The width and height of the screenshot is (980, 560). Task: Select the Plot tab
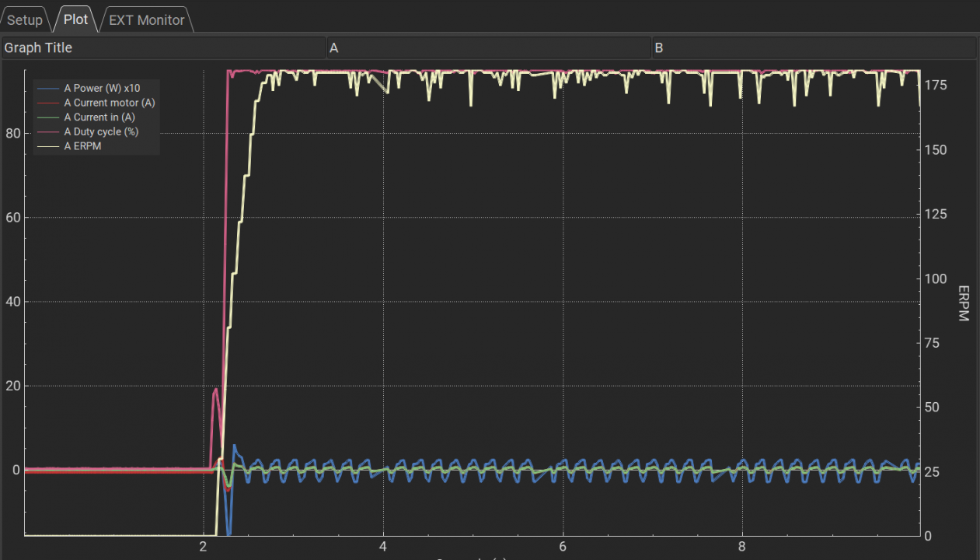(75, 19)
